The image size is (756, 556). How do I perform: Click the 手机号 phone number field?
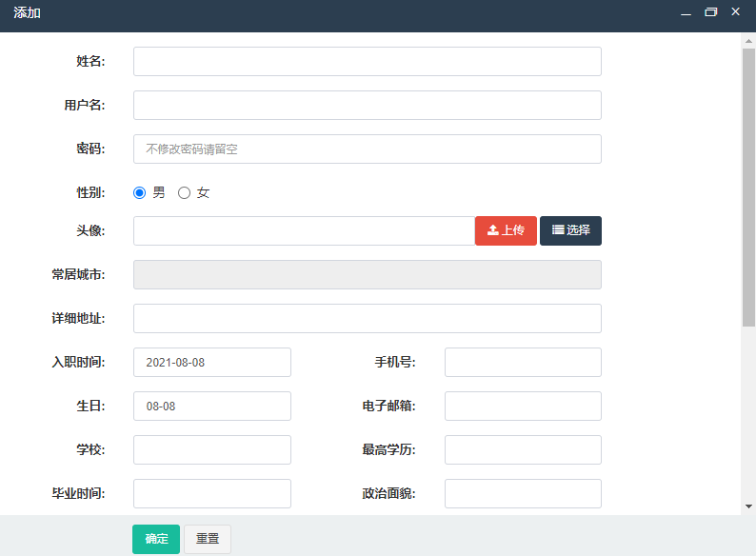click(x=523, y=362)
